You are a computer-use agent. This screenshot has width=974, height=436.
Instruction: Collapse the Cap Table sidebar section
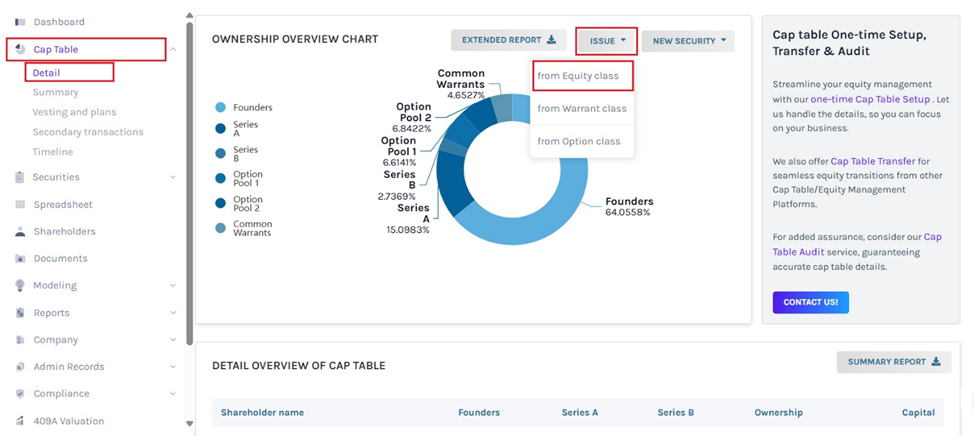pyautogui.click(x=173, y=49)
